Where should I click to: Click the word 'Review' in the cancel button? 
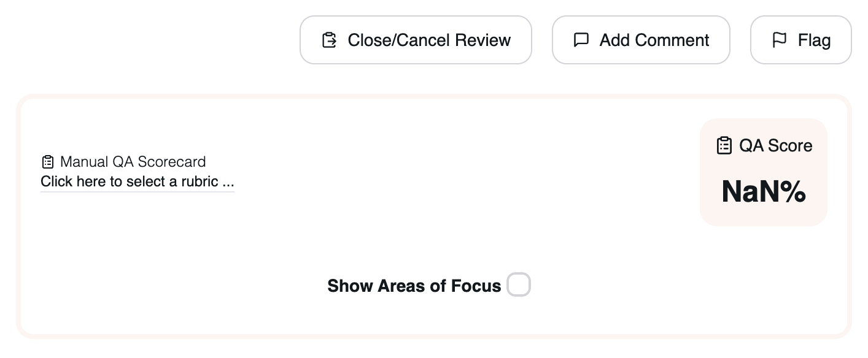click(482, 40)
